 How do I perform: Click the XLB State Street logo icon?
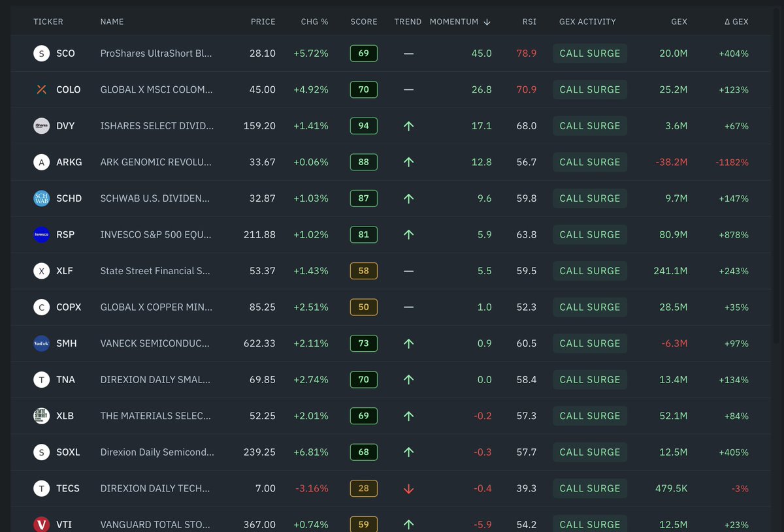click(42, 416)
